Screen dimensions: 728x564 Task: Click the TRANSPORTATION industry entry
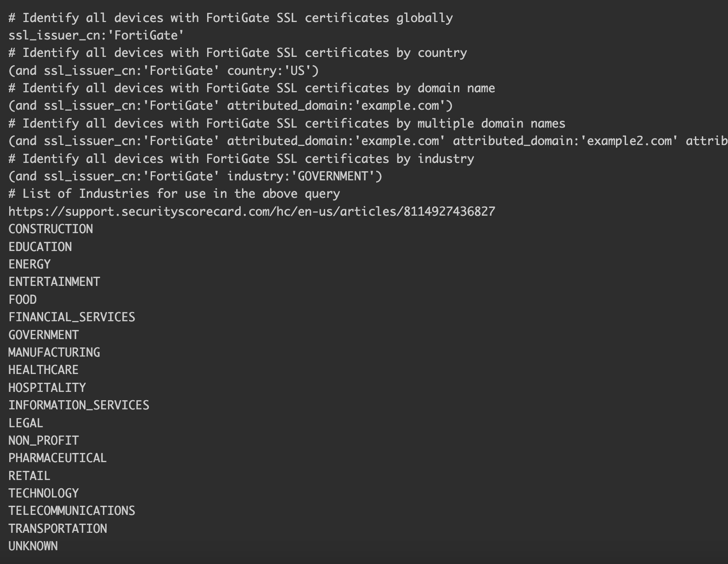coord(57,529)
